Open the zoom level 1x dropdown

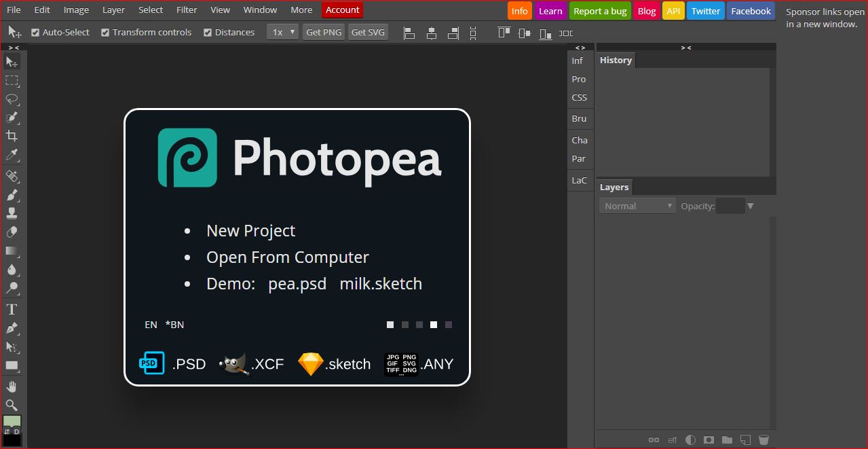pyautogui.click(x=282, y=31)
